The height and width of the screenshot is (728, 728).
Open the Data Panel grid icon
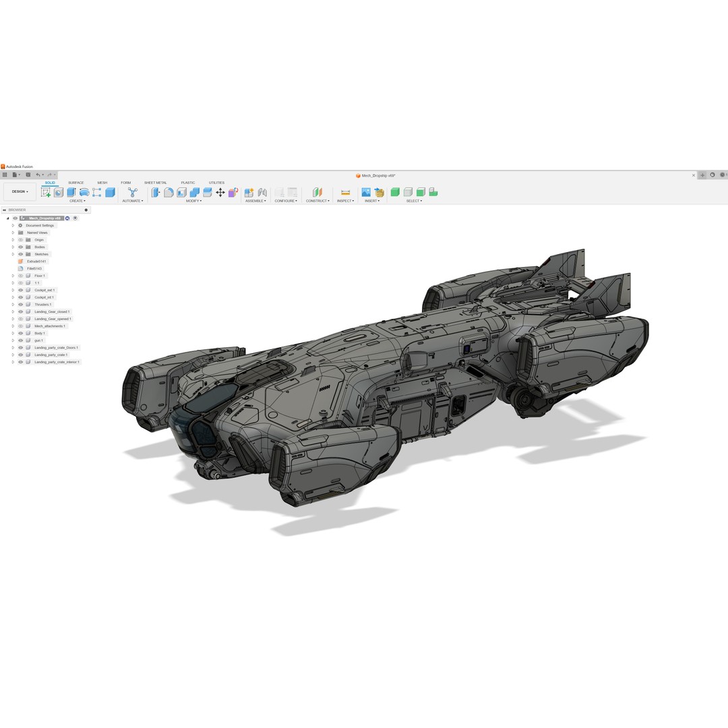point(5,175)
